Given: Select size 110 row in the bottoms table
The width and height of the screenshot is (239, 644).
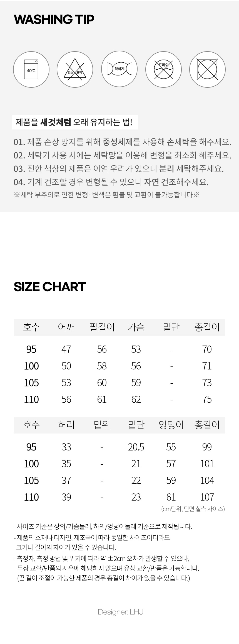Looking at the screenshot, I should (x=120, y=497).
